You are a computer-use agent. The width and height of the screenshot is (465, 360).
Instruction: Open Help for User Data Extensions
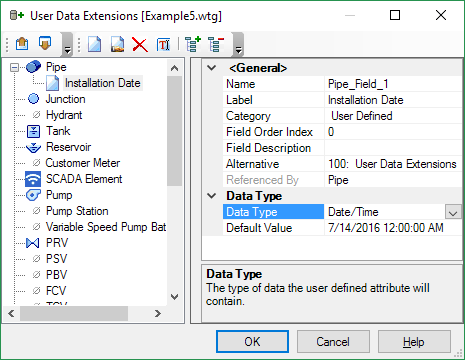pos(414,342)
